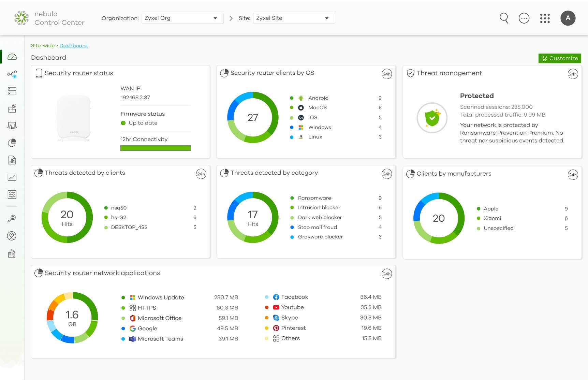The width and height of the screenshot is (588, 380).
Task: Click the security router device image
Action: [x=74, y=118]
